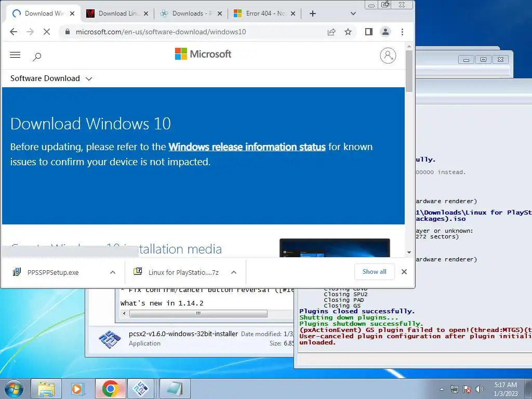Stop loading the page with the X button
This screenshot has height=399, width=532.
[47, 32]
